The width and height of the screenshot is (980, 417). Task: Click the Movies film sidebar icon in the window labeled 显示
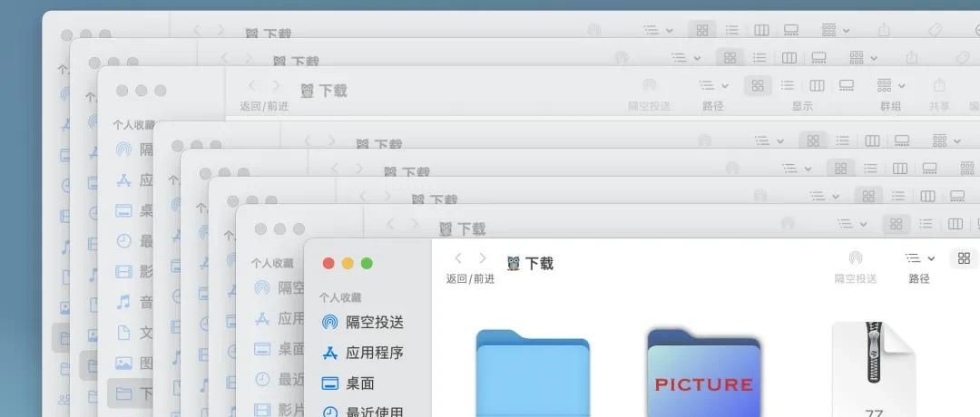123,272
